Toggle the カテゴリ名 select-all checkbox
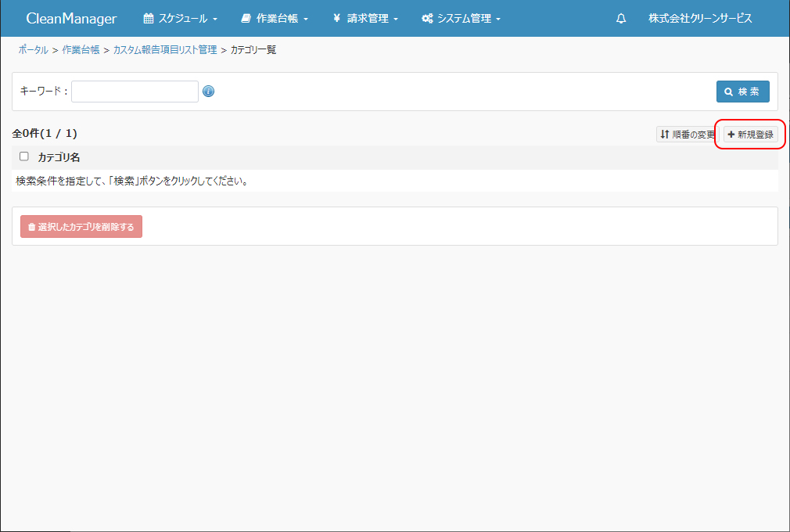Viewport: 790px width, 532px height. tap(23, 156)
